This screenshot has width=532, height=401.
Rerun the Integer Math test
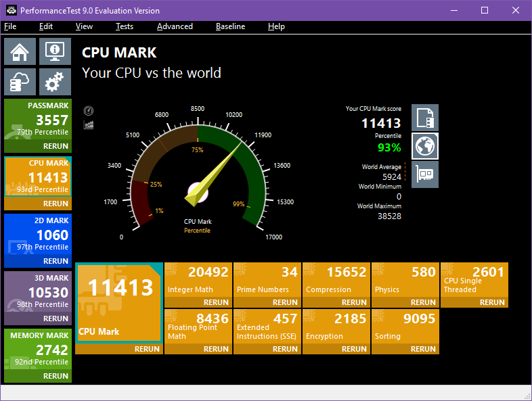pyautogui.click(x=198, y=302)
